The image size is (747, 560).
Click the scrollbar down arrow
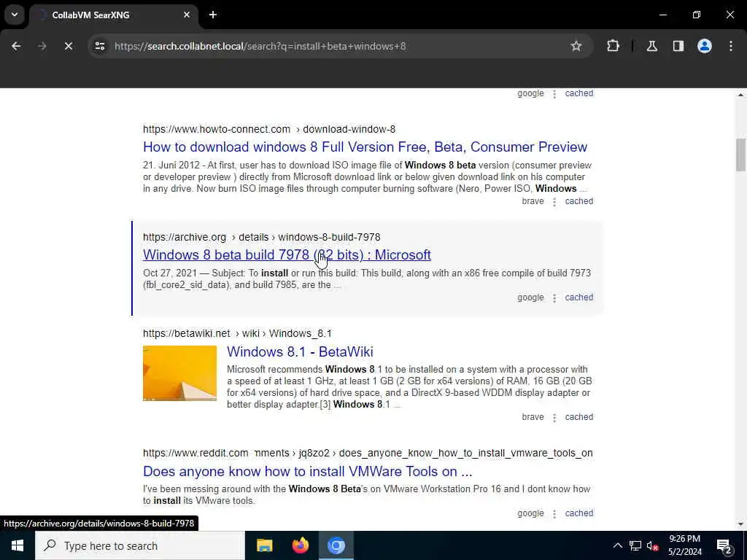tap(740, 524)
